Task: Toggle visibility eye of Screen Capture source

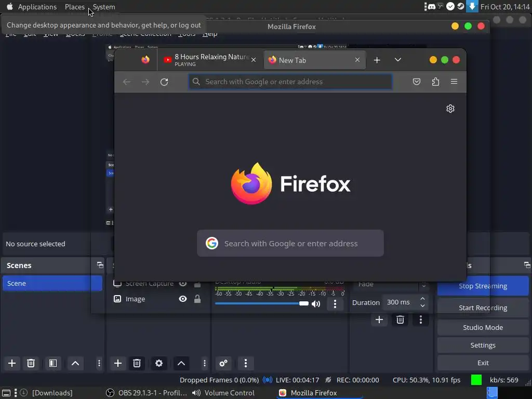Action: pos(183,284)
